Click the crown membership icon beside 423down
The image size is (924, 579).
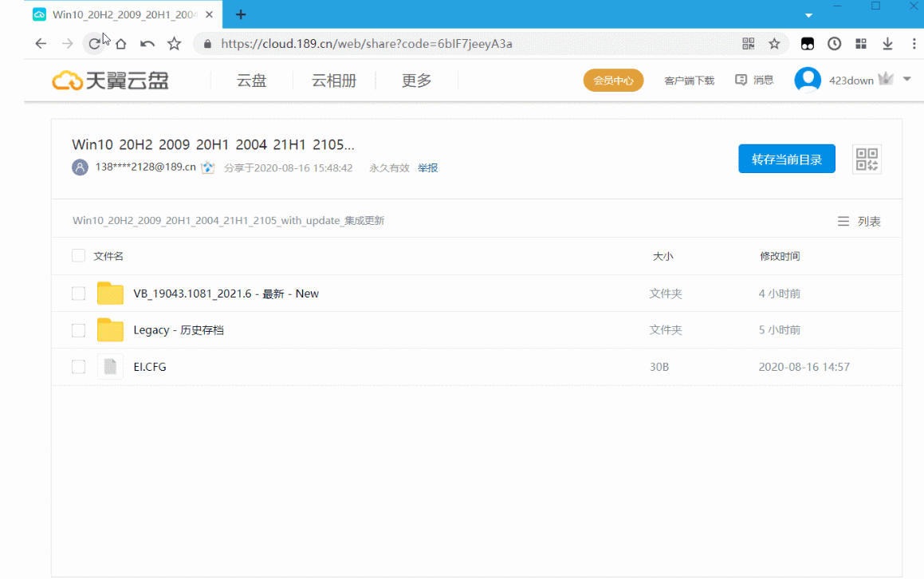pos(886,79)
